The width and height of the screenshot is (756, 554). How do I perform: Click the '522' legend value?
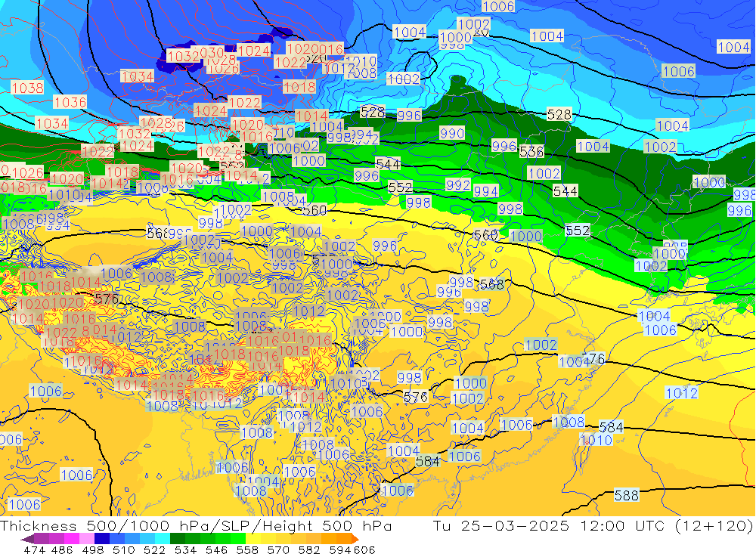click(x=155, y=549)
